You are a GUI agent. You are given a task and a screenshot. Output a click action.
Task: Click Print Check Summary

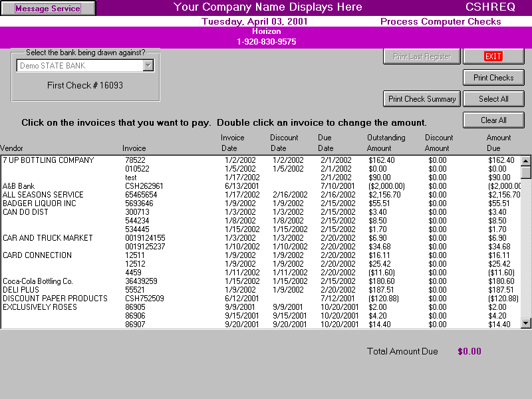422,98
